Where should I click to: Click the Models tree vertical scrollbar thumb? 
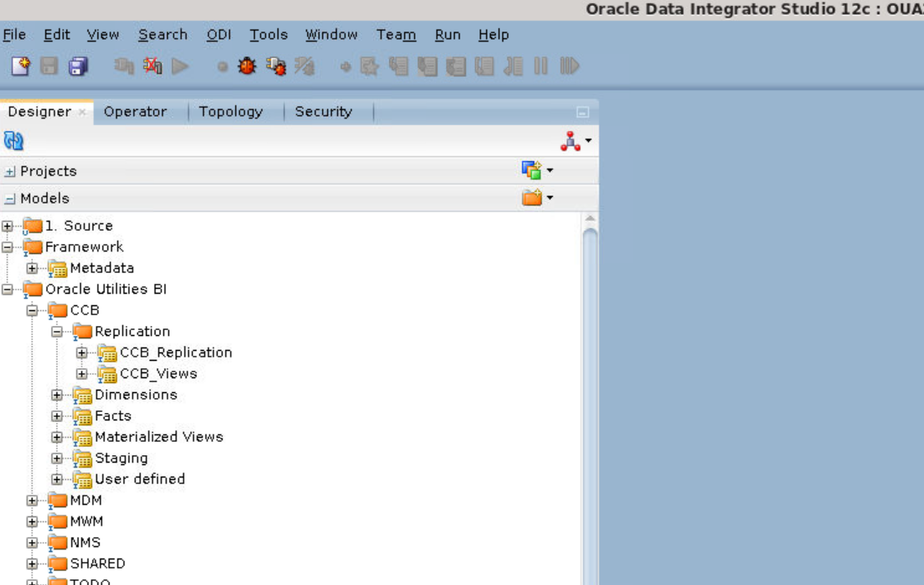(590, 406)
